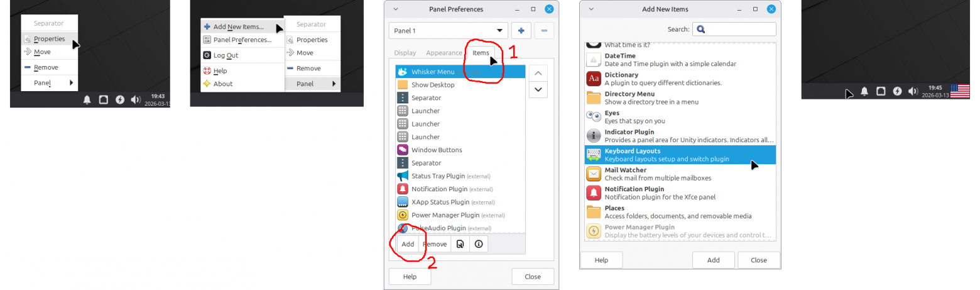Select Notification Plugin icon in Panel Preferences list
This screenshot has width=980, height=290.
pos(403,189)
